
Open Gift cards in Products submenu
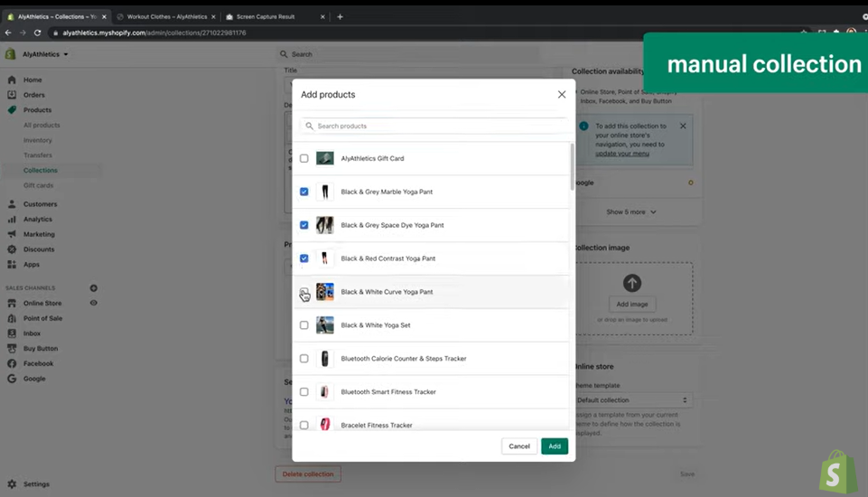38,185
